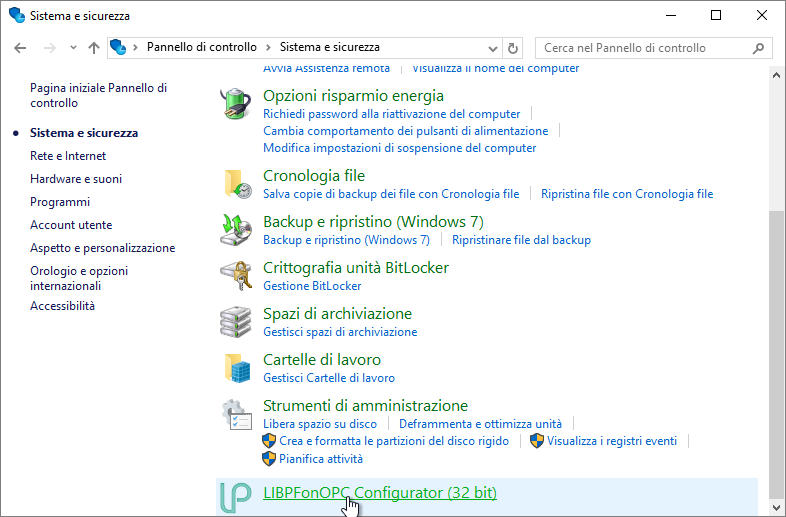This screenshot has height=517, width=786.
Task: Open Aspetto e personalizzazione category
Action: [x=102, y=248]
